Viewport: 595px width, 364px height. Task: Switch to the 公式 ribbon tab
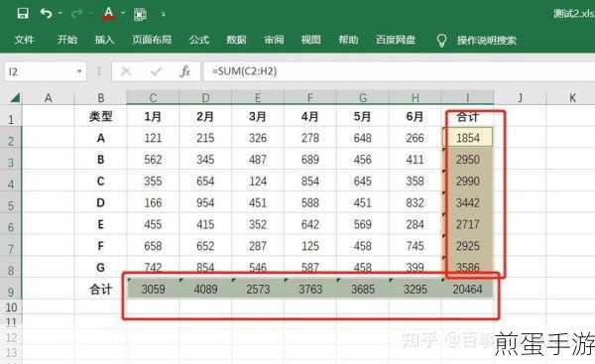click(x=199, y=40)
